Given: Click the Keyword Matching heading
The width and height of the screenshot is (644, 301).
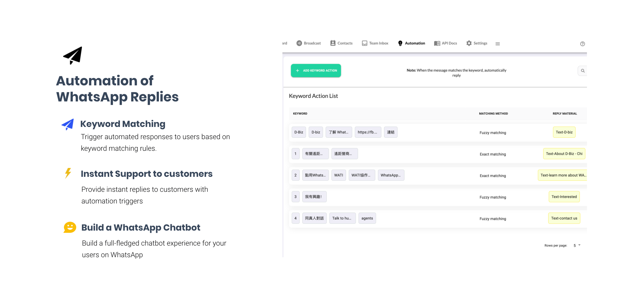Looking at the screenshot, I should click(123, 124).
